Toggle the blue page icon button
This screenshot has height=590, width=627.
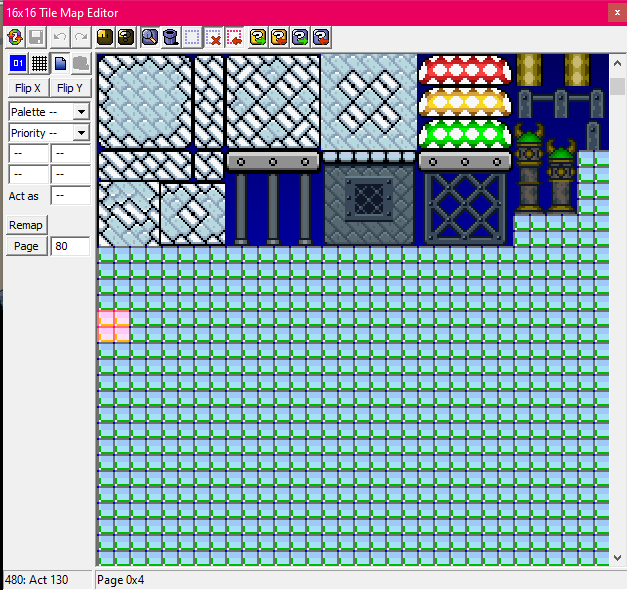(60, 63)
